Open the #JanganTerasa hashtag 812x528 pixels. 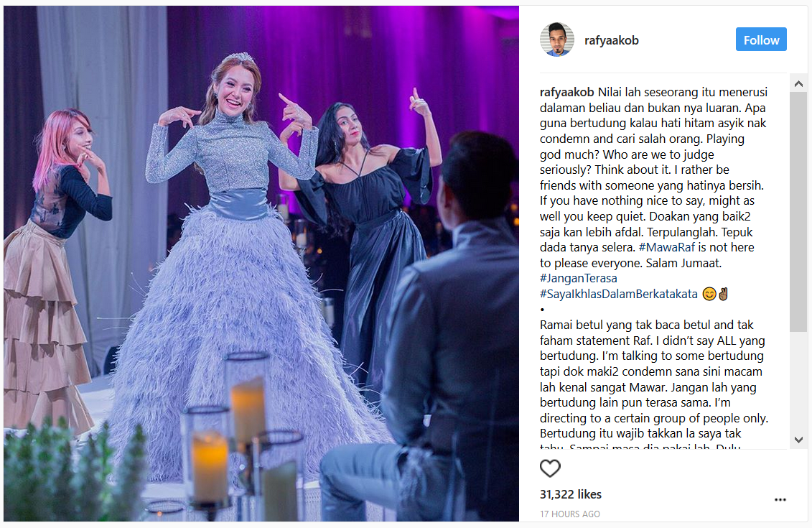pyautogui.click(x=579, y=279)
